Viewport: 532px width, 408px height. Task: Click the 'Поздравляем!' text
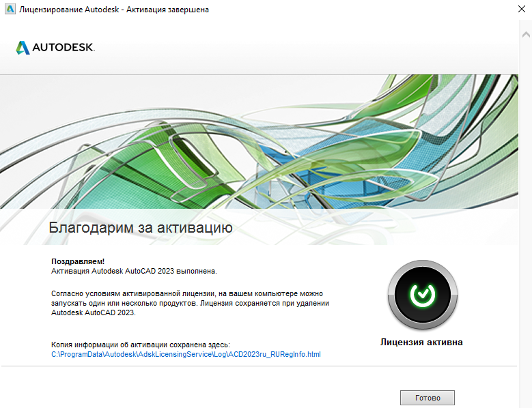click(x=78, y=261)
